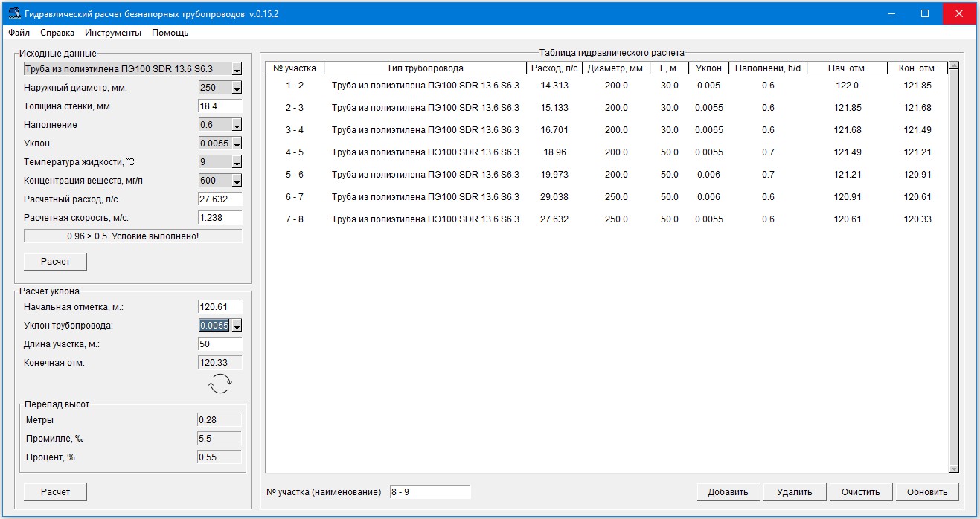Screen dimensions: 980x519
Task: Select table row 7 - 8
Action: click(606, 219)
